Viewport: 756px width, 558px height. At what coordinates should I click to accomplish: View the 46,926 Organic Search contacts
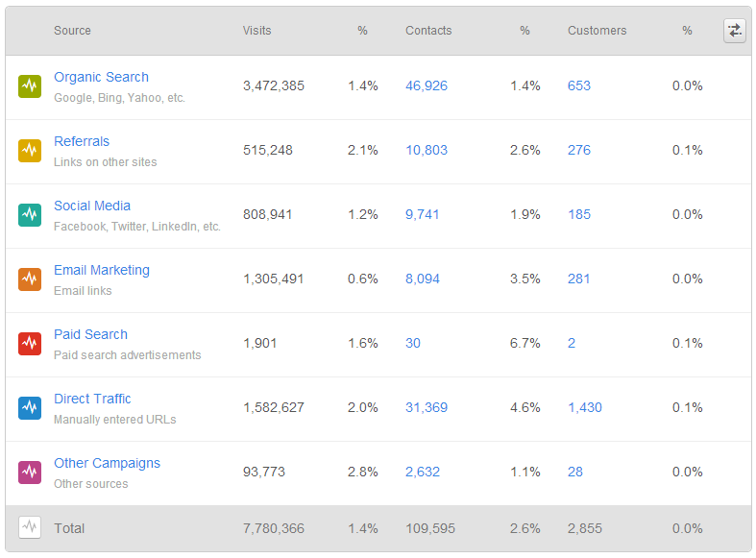point(427,85)
